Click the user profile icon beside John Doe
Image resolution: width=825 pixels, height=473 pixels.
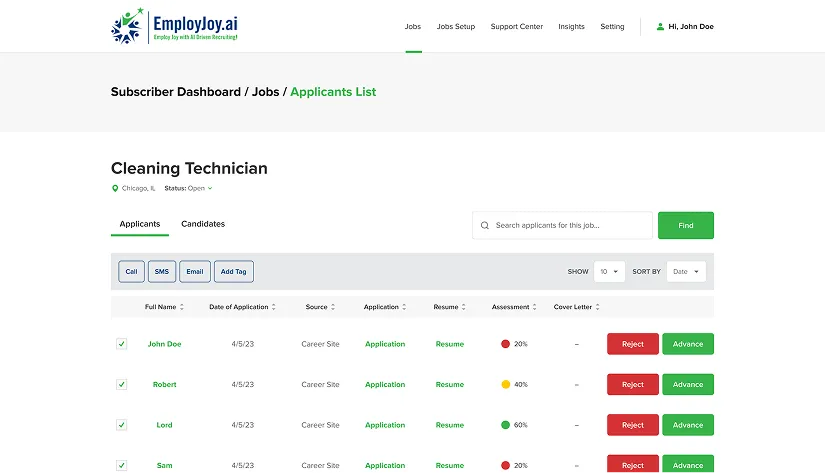point(660,27)
